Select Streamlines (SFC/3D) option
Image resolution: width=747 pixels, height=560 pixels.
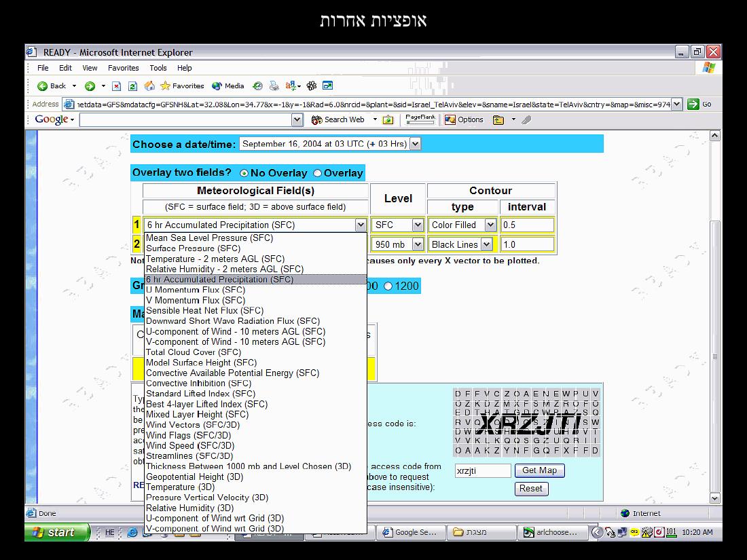pyautogui.click(x=255, y=456)
